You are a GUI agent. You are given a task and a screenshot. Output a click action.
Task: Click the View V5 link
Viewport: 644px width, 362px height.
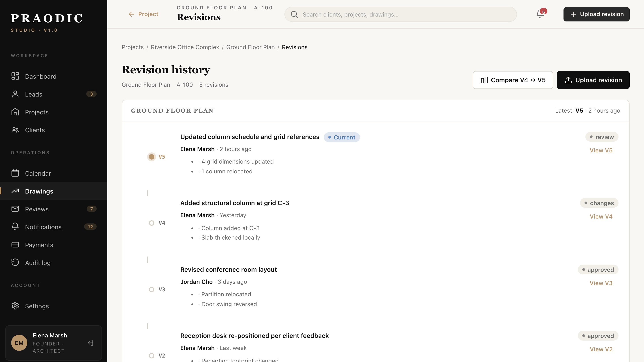(x=601, y=150)
